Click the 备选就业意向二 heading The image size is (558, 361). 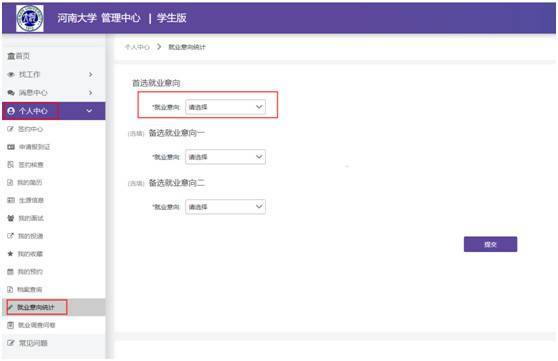point(177,183)
